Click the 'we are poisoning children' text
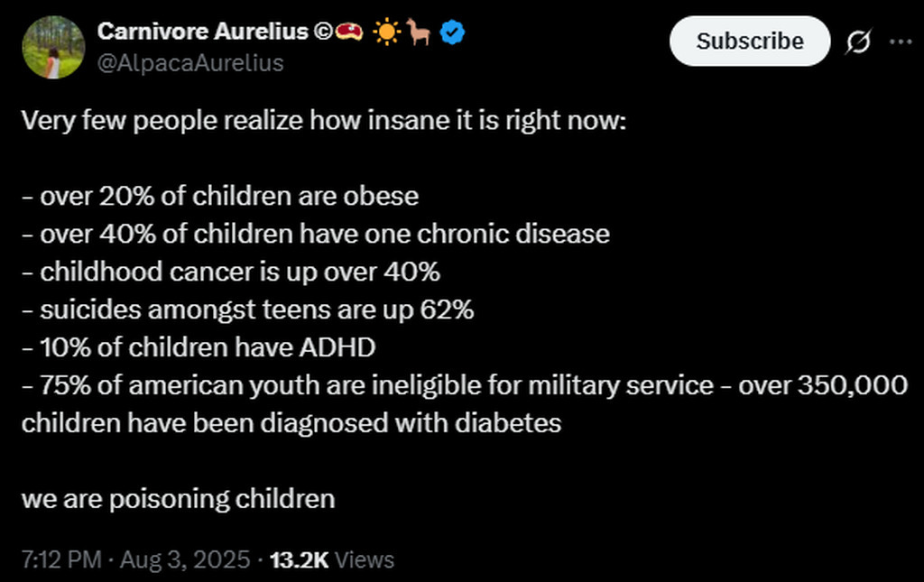The width and height of the screenshot is (924, 582). [x=178, y=499]
